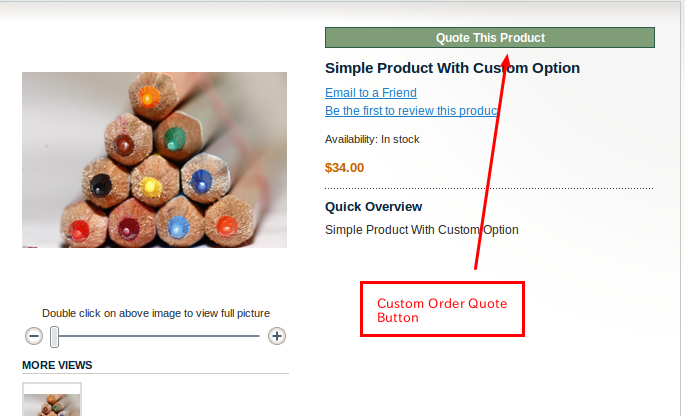Click the main colored pencils product image

pyautogui.click(x=154, y=160)
